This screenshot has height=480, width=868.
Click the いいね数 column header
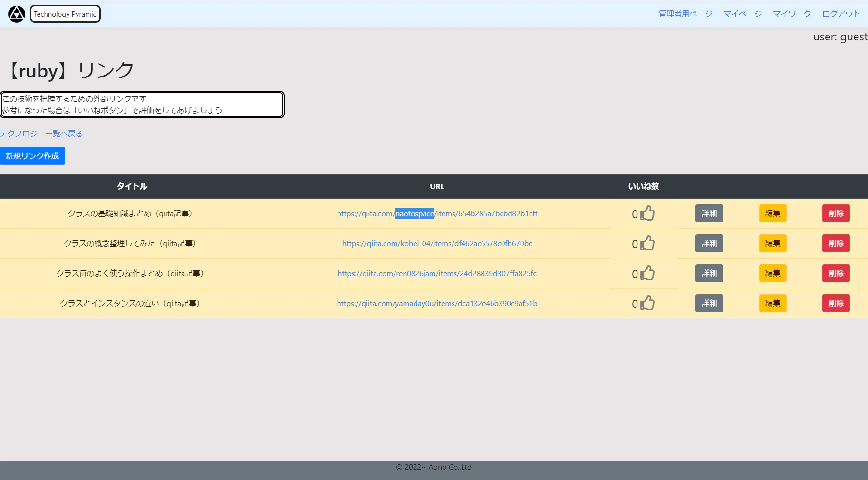[x=644, y=186]
